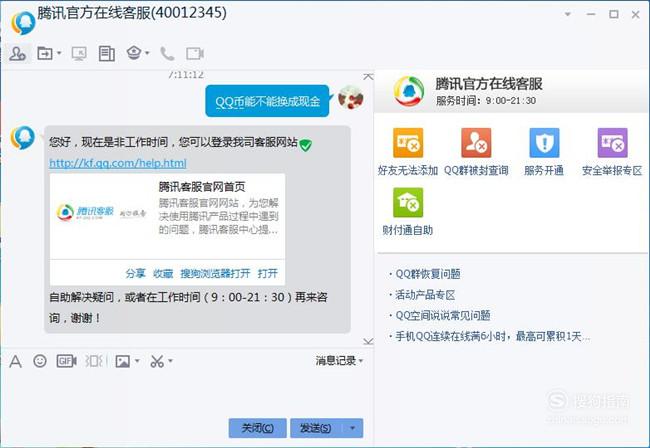Open the 腾讯客服官网首页 preview card title
The height and width of the screenshot is (448, 650).
202,187
